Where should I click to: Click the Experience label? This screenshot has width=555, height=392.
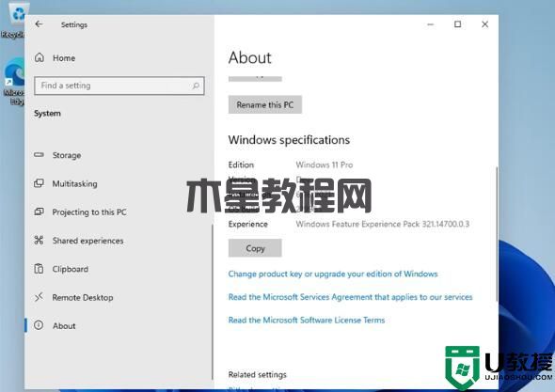pos(248,224)
